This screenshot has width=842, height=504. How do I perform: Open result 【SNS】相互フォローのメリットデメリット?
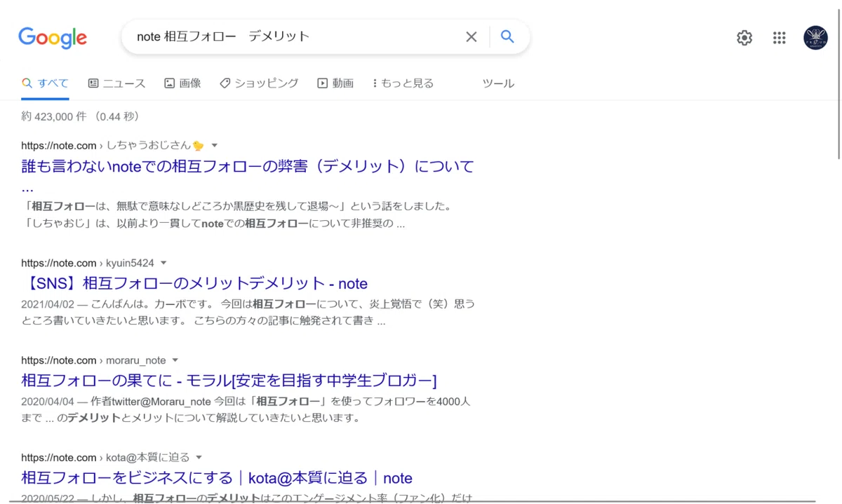coord(194,283)
